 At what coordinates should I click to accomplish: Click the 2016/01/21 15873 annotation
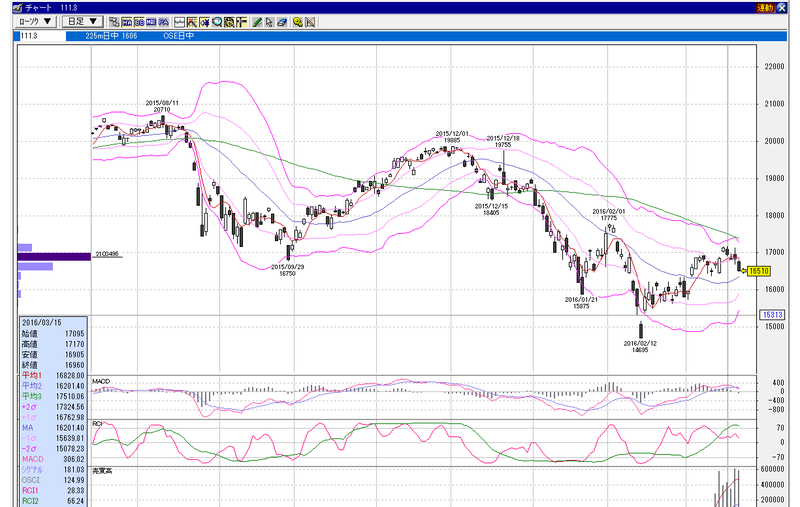pyautogui.click(x=581, y=303)
